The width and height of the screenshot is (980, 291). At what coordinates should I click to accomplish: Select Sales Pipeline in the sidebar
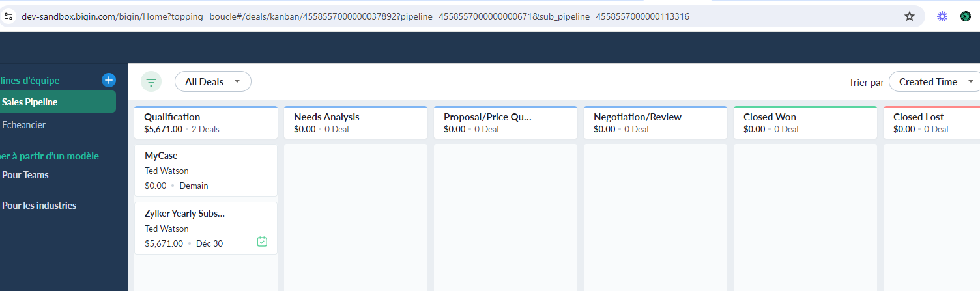[x=57, y=102]
